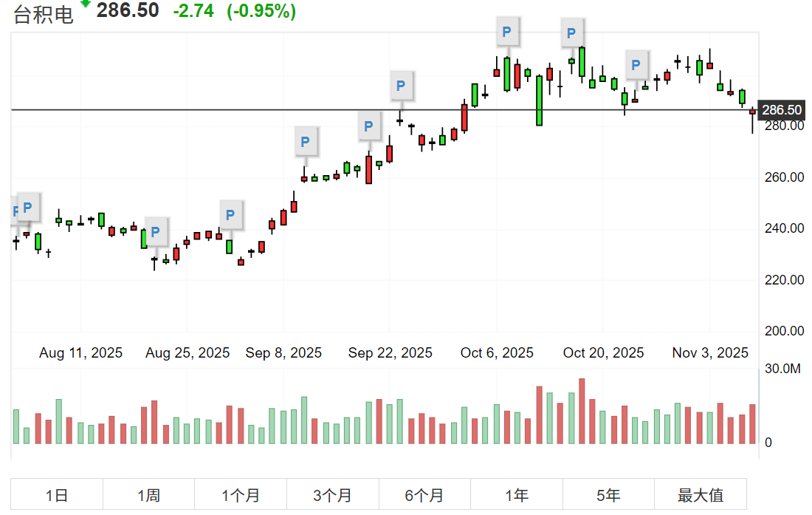The image size is (812, 515).
Task: Switch chart to 6个月 range
Action: 424,495
